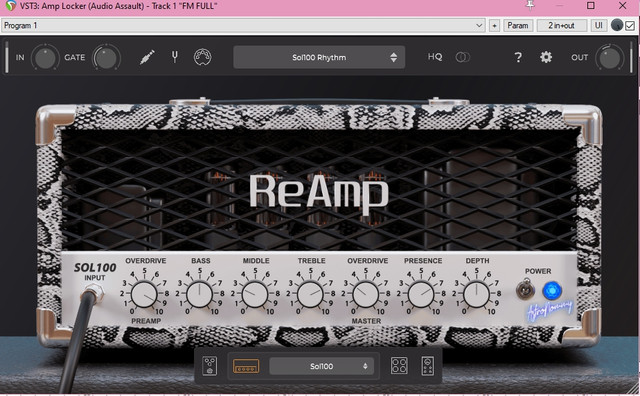Open the cabinet section icon

point(399,366)
